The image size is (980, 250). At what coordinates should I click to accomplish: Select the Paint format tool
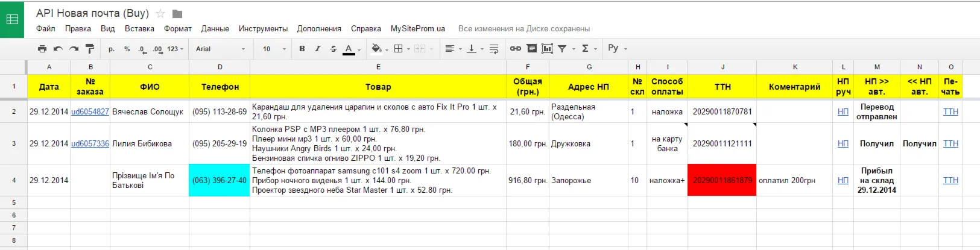90,49
